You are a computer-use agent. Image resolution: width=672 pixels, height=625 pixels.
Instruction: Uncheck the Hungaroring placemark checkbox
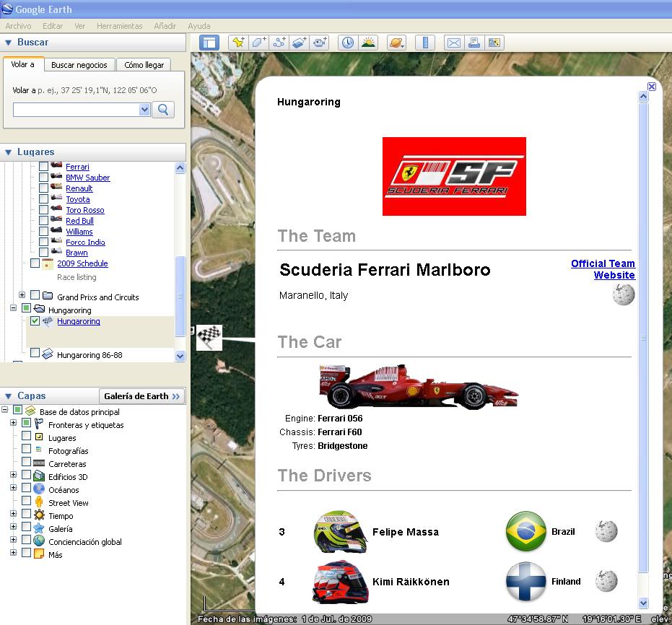pos(35,322)
